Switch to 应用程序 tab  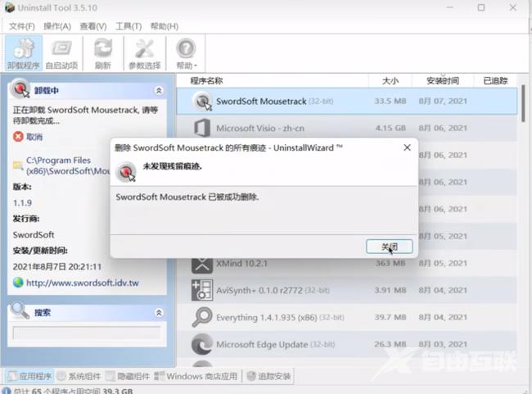tap(29, 376)
